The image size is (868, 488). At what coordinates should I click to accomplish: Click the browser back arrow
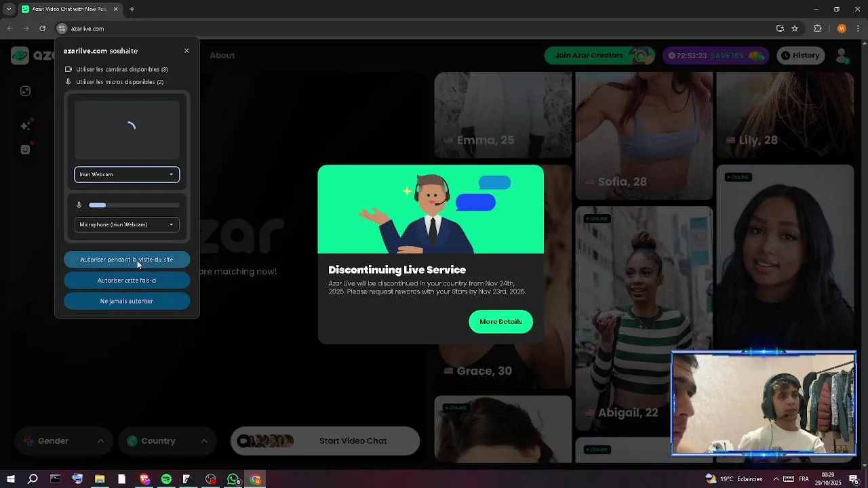[x=9, y=28]
